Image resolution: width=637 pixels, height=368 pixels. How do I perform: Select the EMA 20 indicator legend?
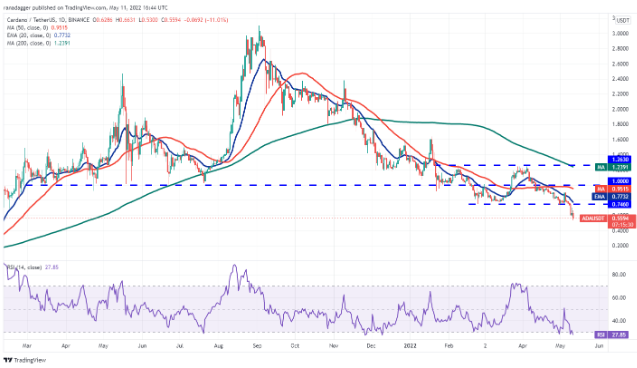point(38,35)
